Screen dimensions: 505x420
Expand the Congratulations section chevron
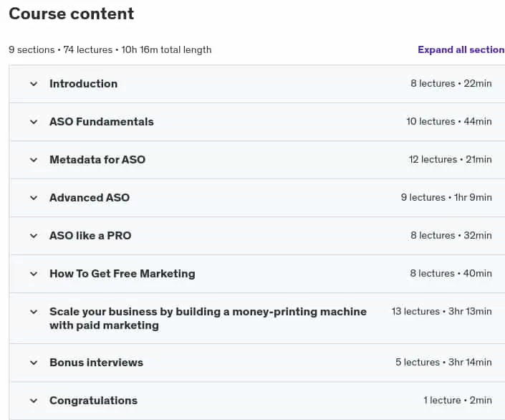point(34,401)
